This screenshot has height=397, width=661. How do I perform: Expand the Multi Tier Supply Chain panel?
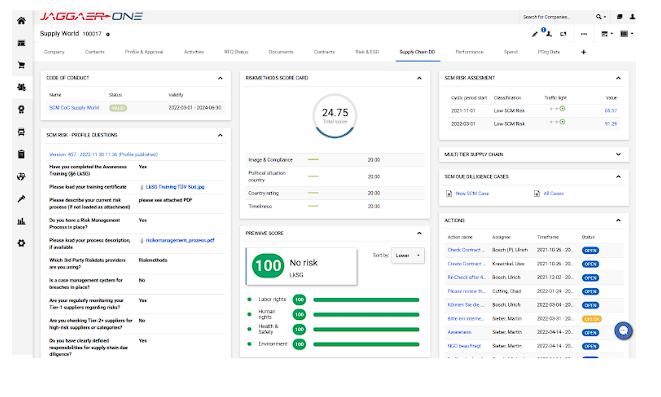tap(618, 155)
